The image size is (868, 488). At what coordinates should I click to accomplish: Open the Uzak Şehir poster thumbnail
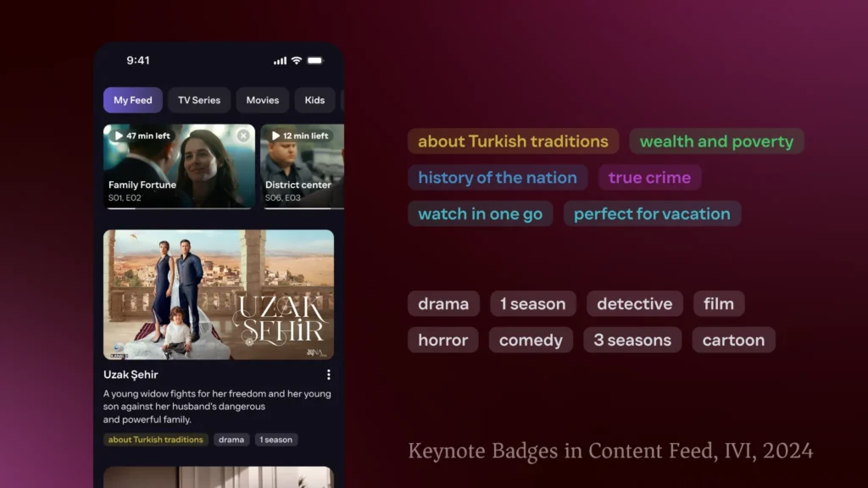point(219,295)
